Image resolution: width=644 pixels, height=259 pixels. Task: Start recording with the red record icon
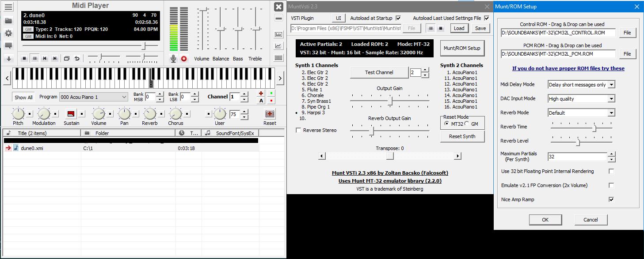coord(184,59)
